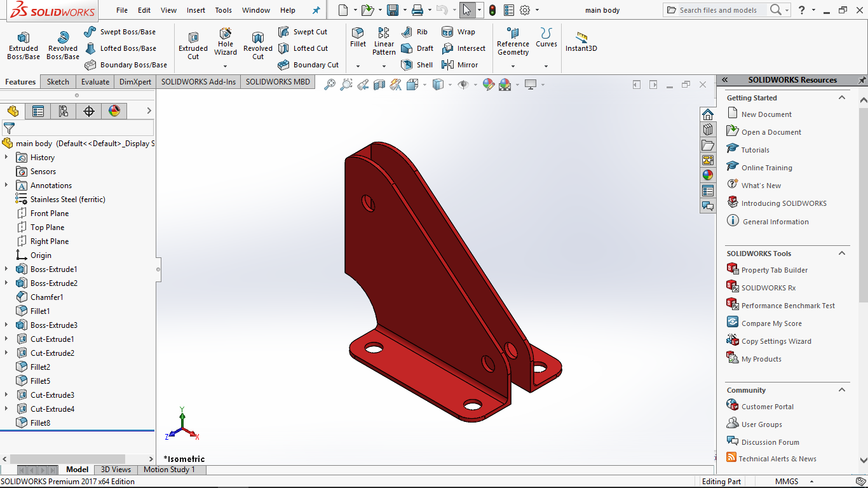Visit the Discussion Forum link
This screenshot has height=488, width=868.
tap(770, 442)
